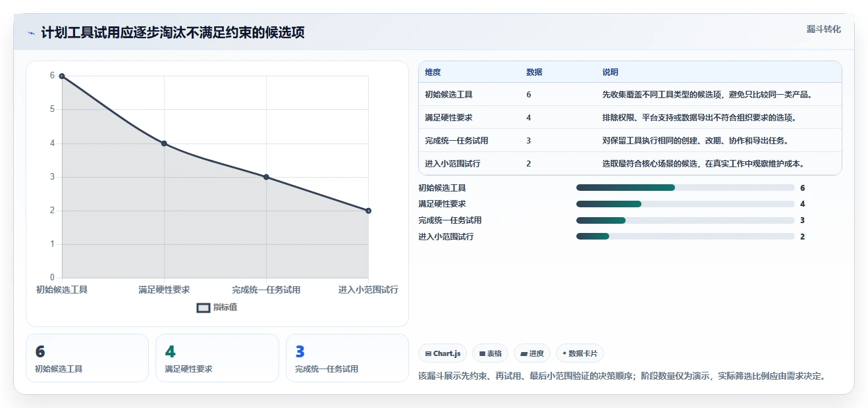The image size is (868, 408).
Task: Click the 表格 tag chip
Action: click(491, 353)
